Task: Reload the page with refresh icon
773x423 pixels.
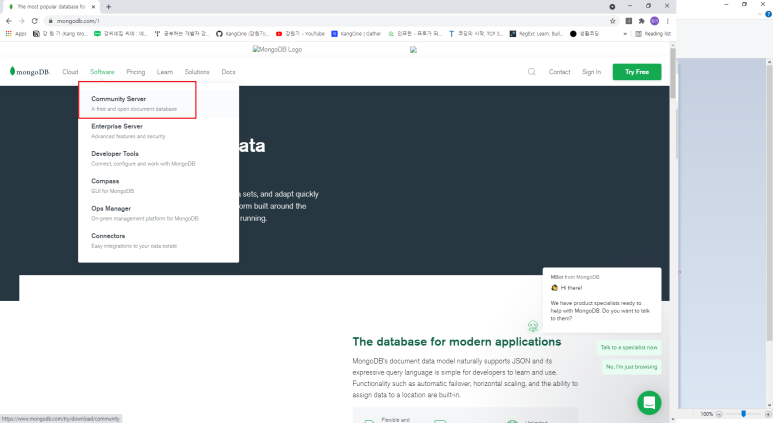Action: [35, 21]
